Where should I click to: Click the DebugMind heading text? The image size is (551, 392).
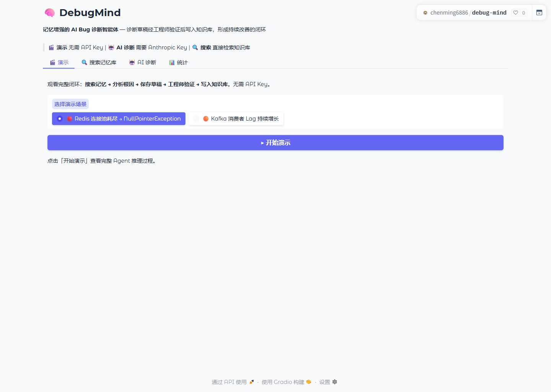coord(90,13)
